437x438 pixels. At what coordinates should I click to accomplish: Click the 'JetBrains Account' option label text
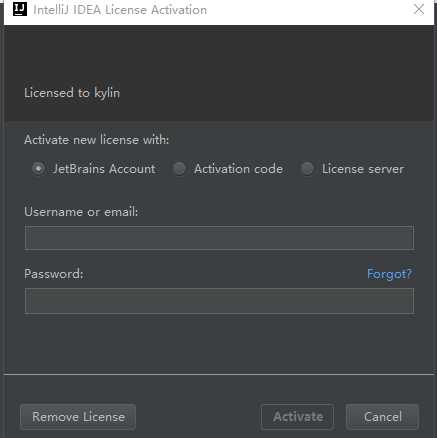pos(104,169)
